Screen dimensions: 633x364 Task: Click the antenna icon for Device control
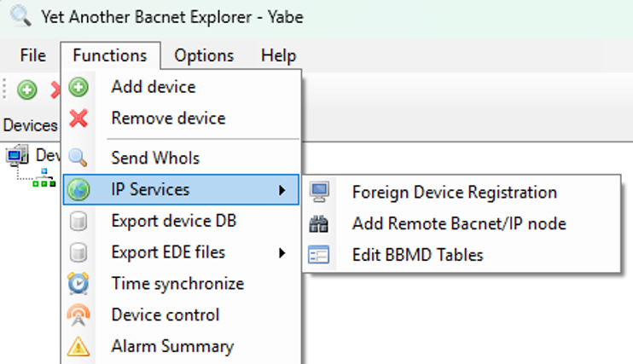(x=78, y=315)
